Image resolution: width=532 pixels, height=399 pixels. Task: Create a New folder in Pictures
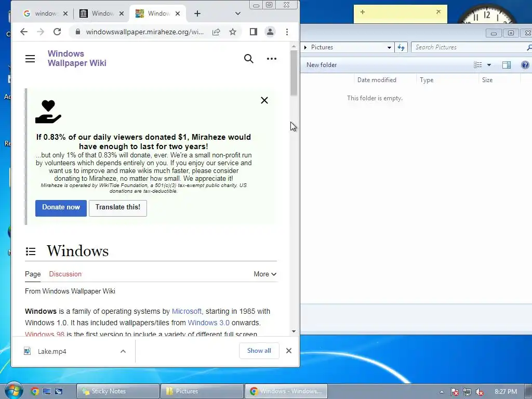(322, 65)
